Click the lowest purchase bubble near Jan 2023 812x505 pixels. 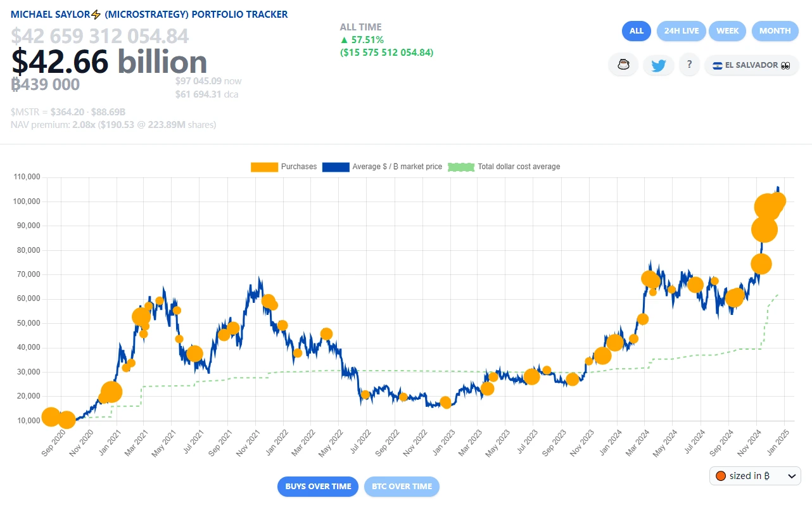tap(445, 402)
